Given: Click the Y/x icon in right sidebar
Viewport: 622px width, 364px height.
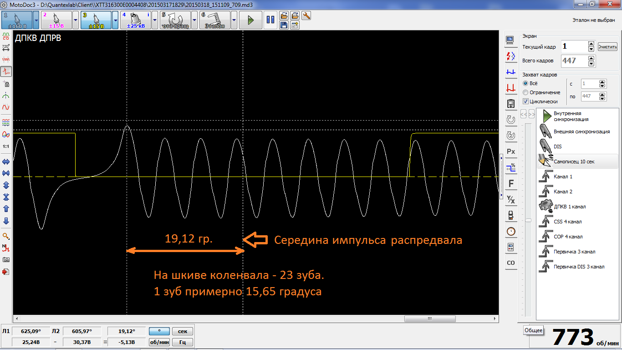Looking at the screenshot, I should tap(511, 199).
